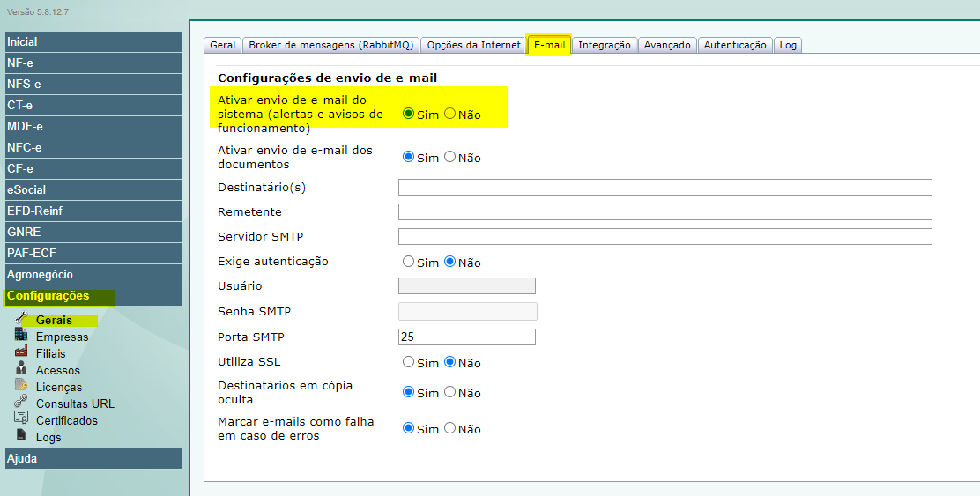Click the chain-link icon beside Consultas URL
This screenshot has height=496, width=980.
[21, 402]
